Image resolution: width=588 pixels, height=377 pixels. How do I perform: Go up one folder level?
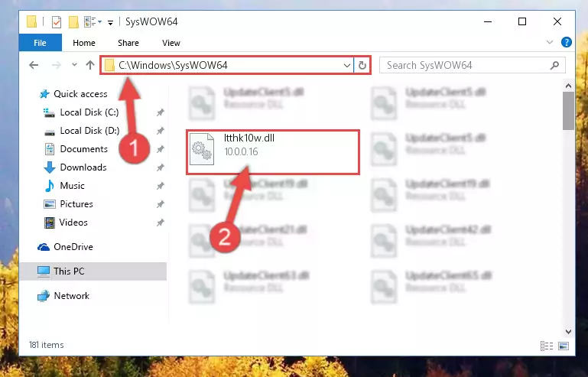coord(90,65)
